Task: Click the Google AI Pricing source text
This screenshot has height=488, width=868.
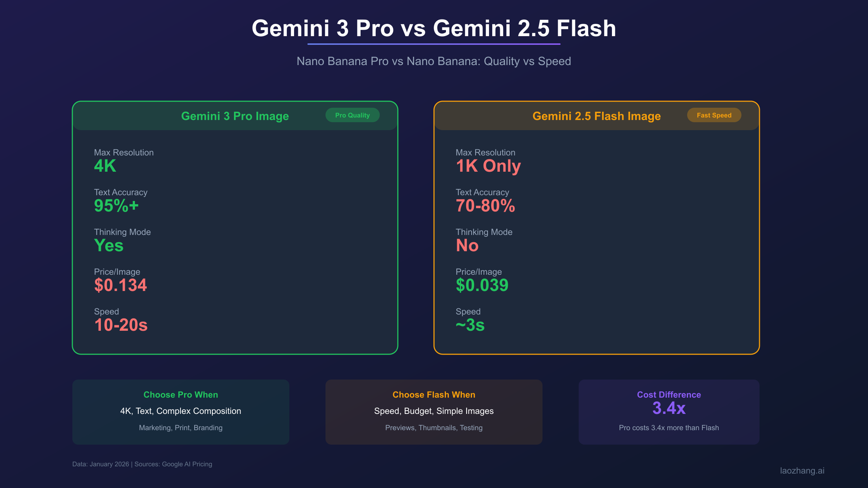Action: coord(187,464)
